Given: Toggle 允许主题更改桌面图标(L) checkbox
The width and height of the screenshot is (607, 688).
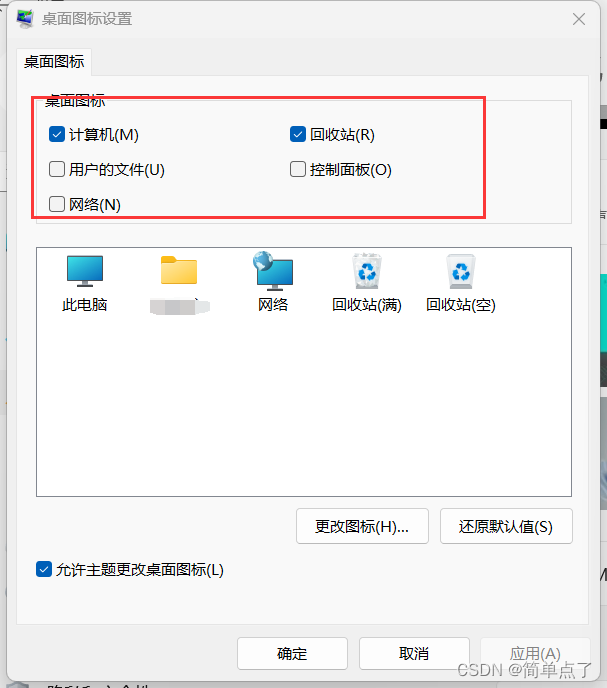Looking at the screenshot, I should (44, 569).
